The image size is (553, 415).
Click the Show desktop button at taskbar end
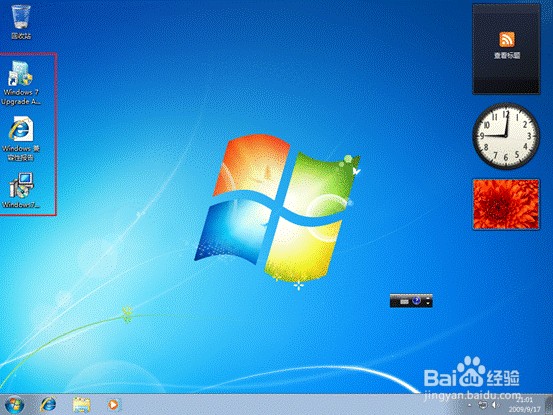pos(549,404)
